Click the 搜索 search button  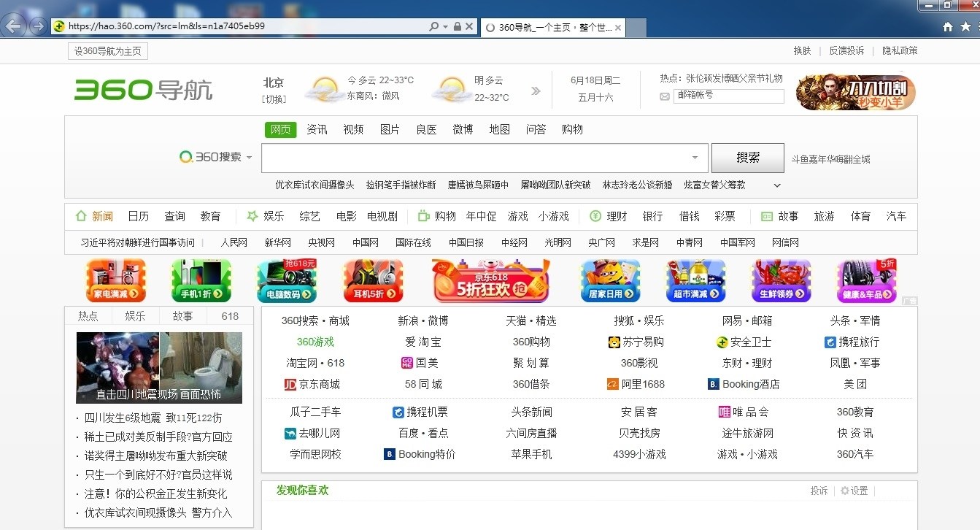(747, 157)
